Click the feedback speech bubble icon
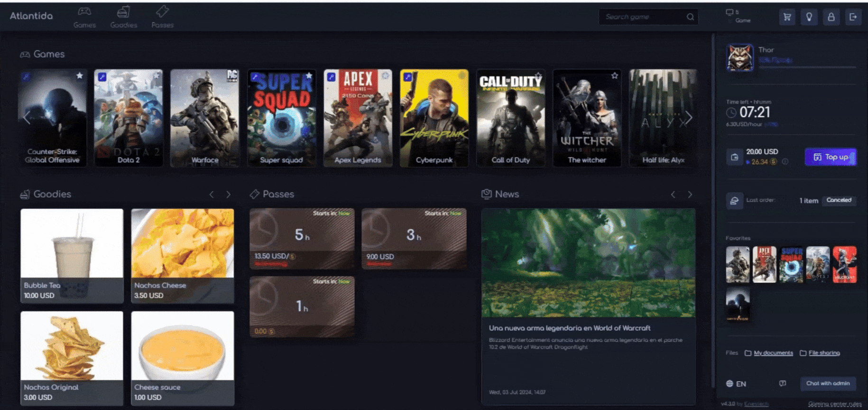The width and height of the screenshot is (868, 410). 783,383
